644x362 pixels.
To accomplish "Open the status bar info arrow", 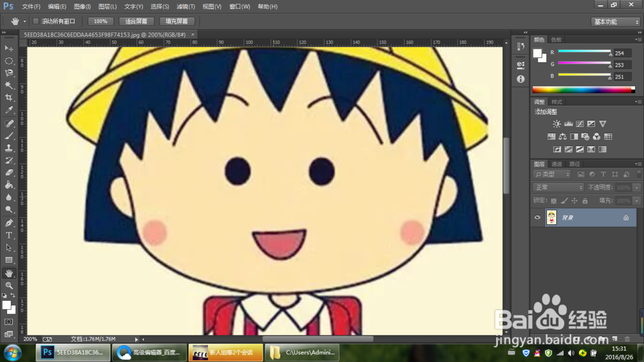I will tap(137, 339).
